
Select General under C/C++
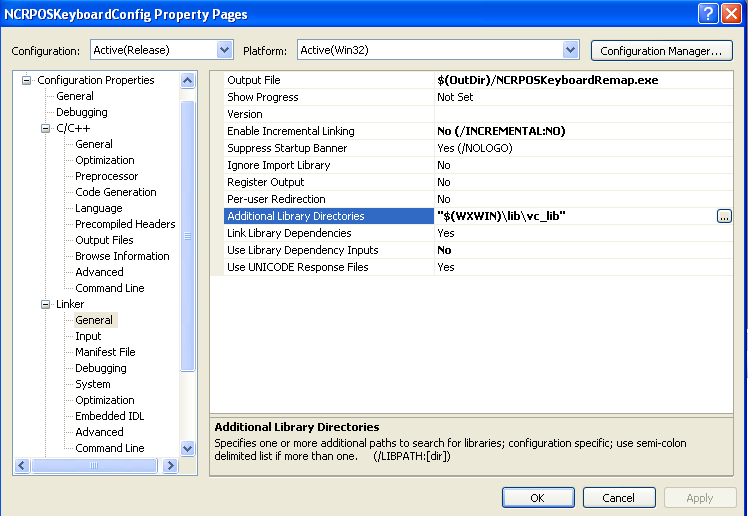(94, 144)
